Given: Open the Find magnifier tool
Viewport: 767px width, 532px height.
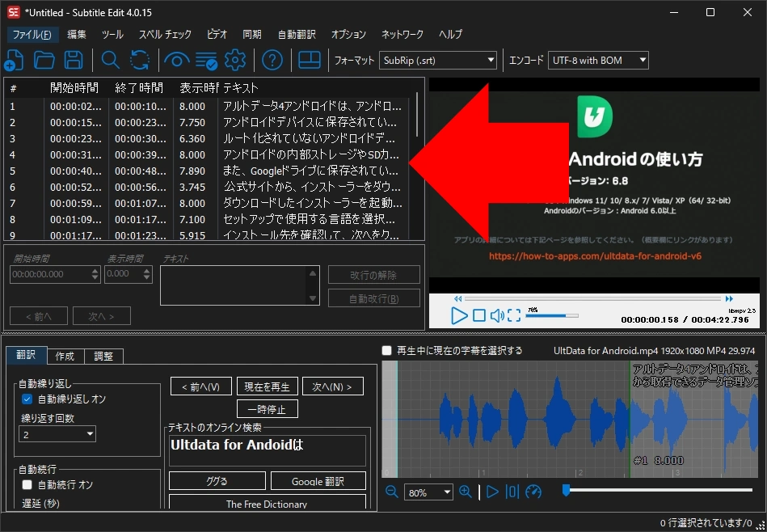Looking at the screenshot, I should tap(111, 61).
